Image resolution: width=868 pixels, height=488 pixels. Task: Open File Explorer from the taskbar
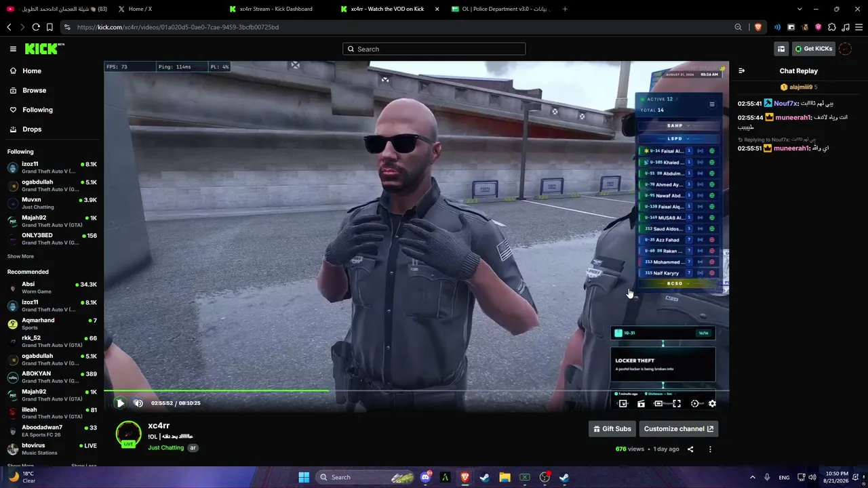pos(505,477)
